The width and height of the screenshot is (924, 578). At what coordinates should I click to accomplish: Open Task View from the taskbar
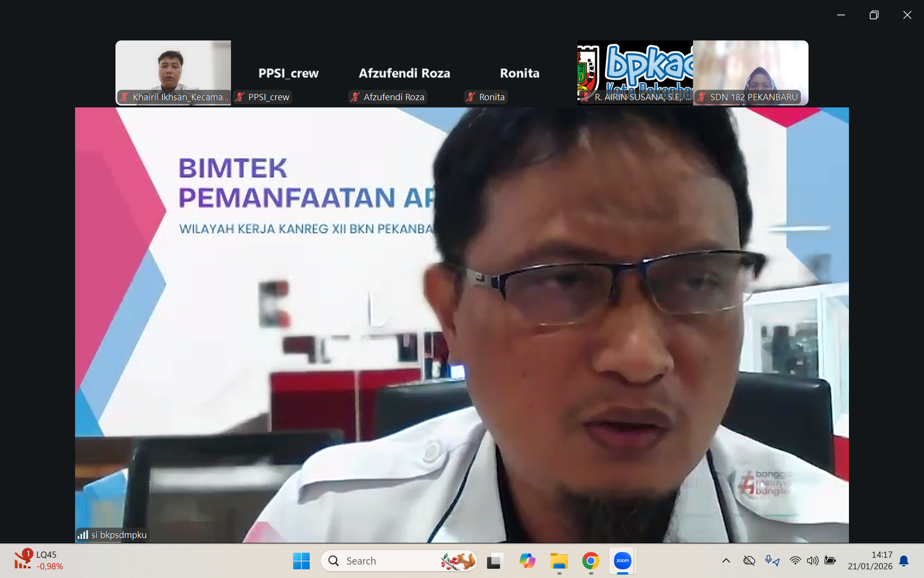(495, 561)
